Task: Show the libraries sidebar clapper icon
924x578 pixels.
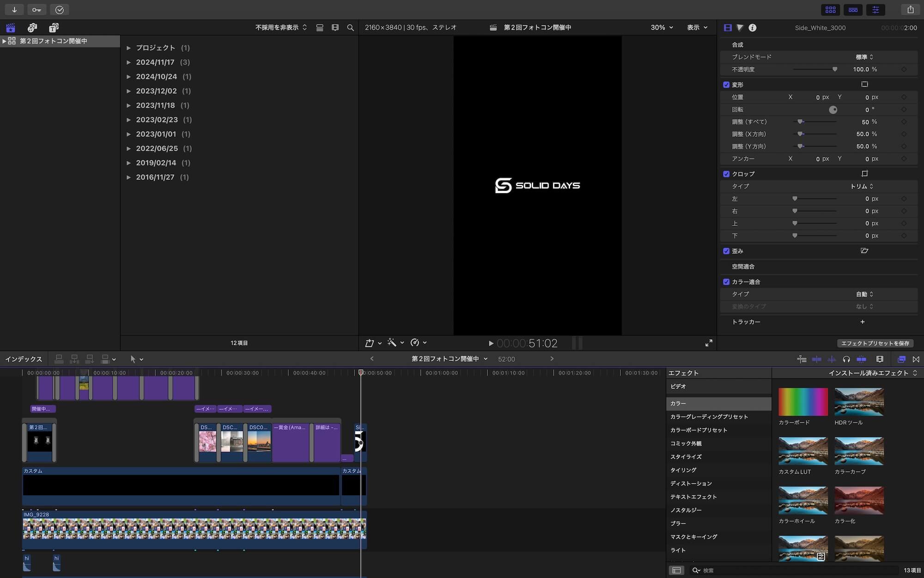Action: pyautogui.click(x=11, y=28)
